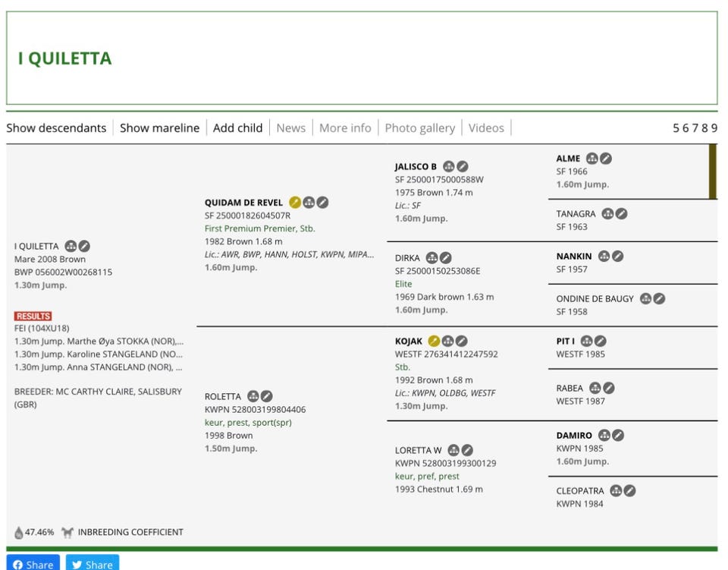The height and width of the screenshot is (570, 728).
Task: Open pedigree tree icon beside Damiro
Action: [x=604, y=436]
